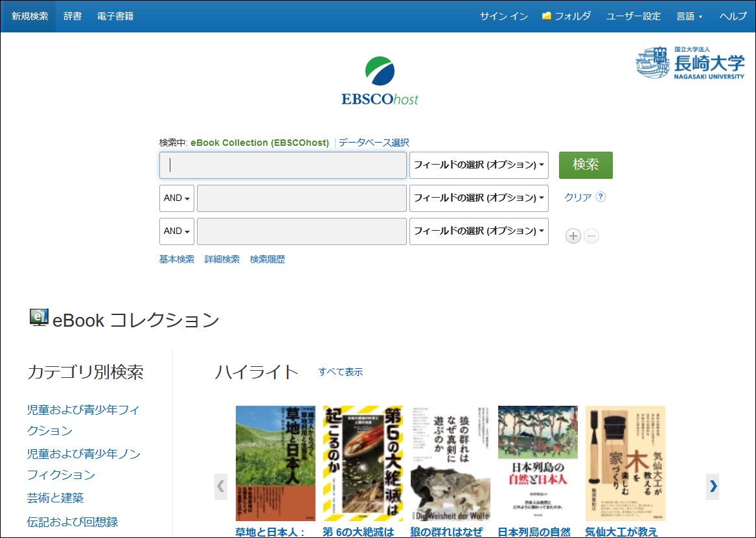Viewport: 756px width, 538px height.
Task: Focus the third search text field
Action: click(x=302, y=231)
